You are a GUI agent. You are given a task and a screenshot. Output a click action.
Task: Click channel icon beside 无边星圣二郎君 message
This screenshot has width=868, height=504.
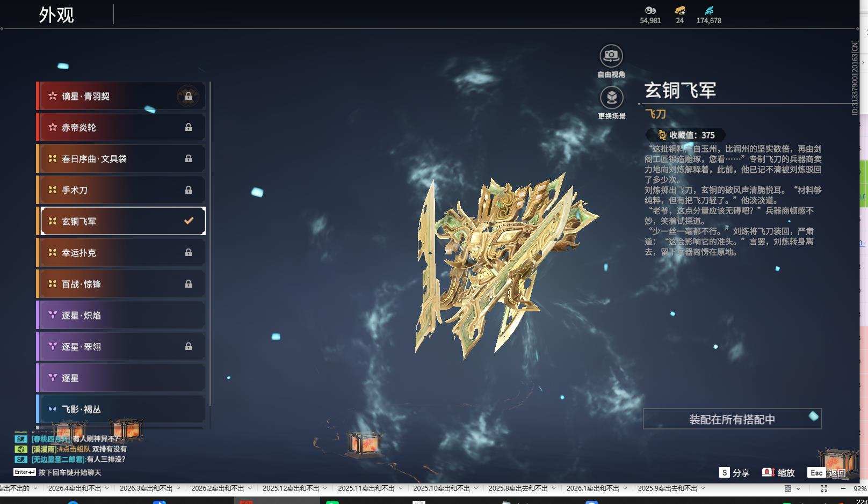pyautogui.click(x=20, y=459)
